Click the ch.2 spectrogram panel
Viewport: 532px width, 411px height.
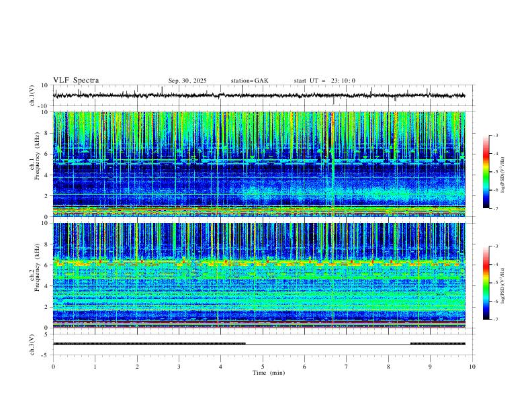point(259,275)
